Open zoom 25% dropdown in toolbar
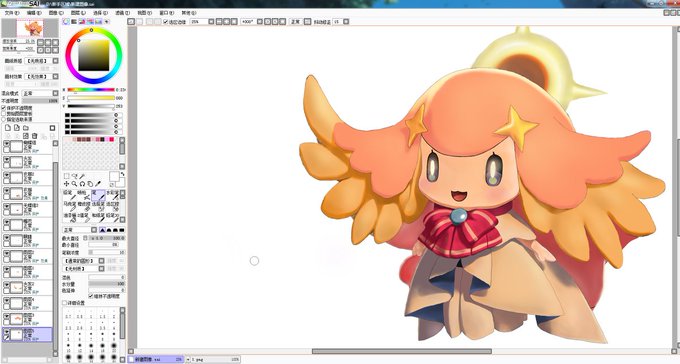The height and width of the screenshot is (364, 680). point(211,22)
